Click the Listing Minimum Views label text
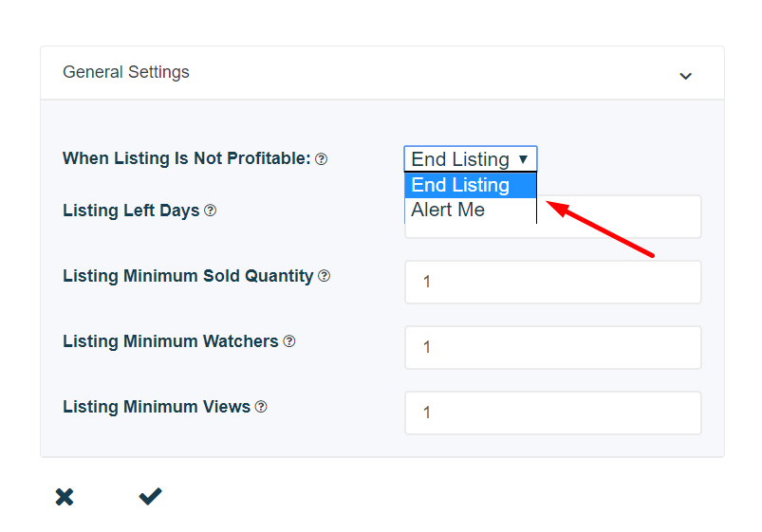The width and height of the screenshot is (762, 532). pos(157,407)
